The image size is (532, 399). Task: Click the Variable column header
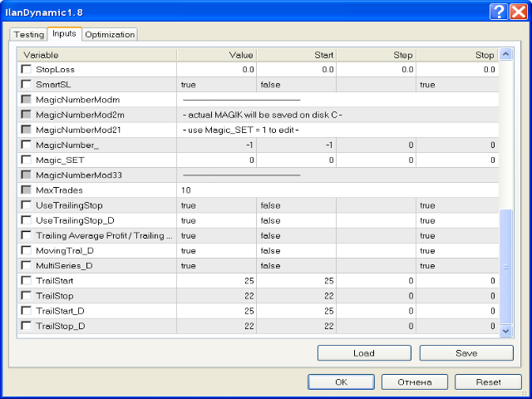pos(97,55)
